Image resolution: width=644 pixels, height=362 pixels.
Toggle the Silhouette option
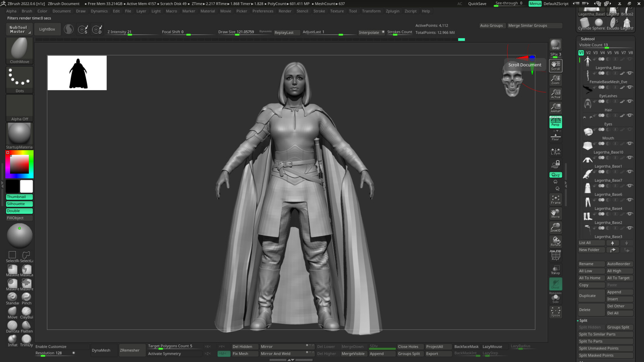19,204
